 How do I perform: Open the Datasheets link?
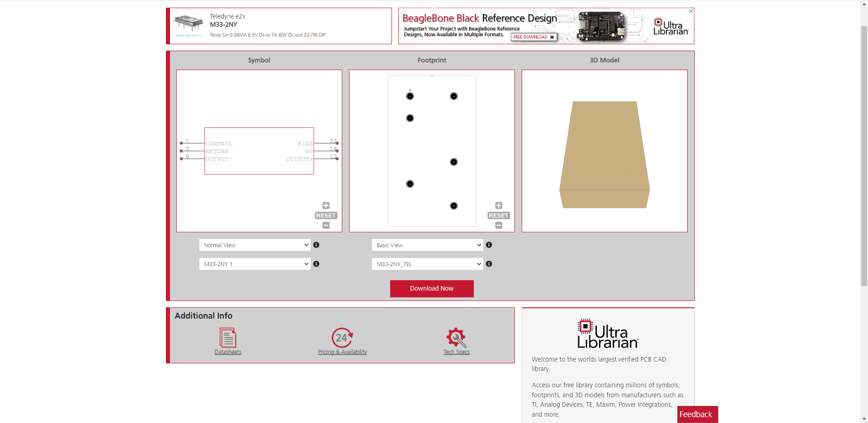228,352
